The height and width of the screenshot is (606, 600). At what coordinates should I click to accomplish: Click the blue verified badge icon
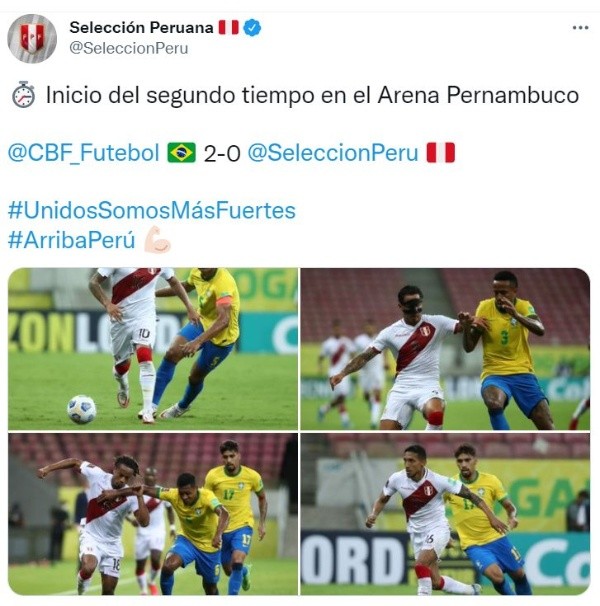252,28
